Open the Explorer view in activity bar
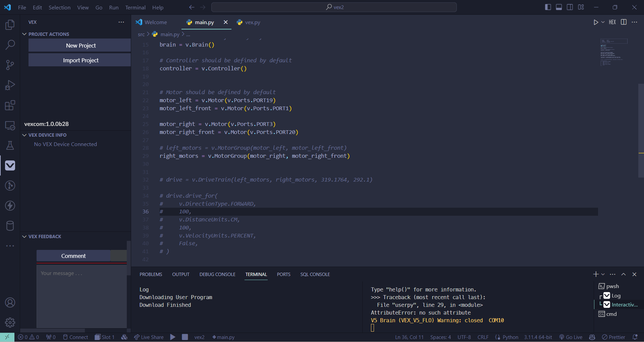Screen dimensions: 644x342 [10, 25]
